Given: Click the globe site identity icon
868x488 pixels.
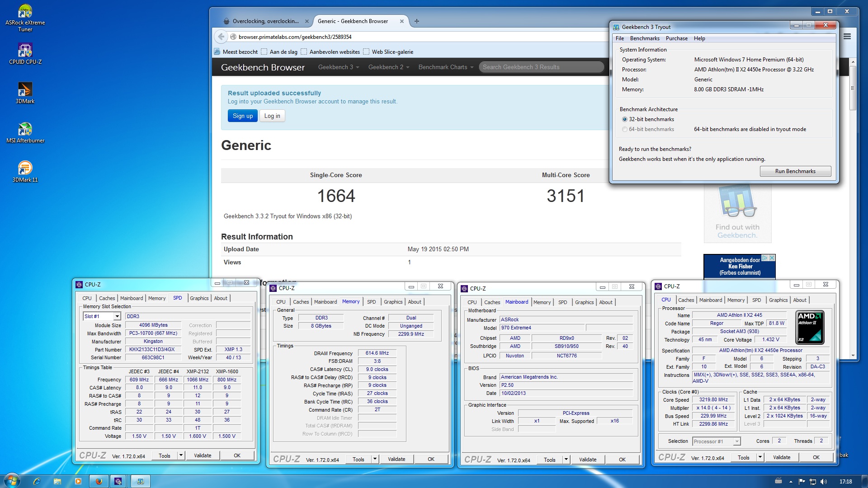Looking at the screenshot, I should click(x=233, y=37).
